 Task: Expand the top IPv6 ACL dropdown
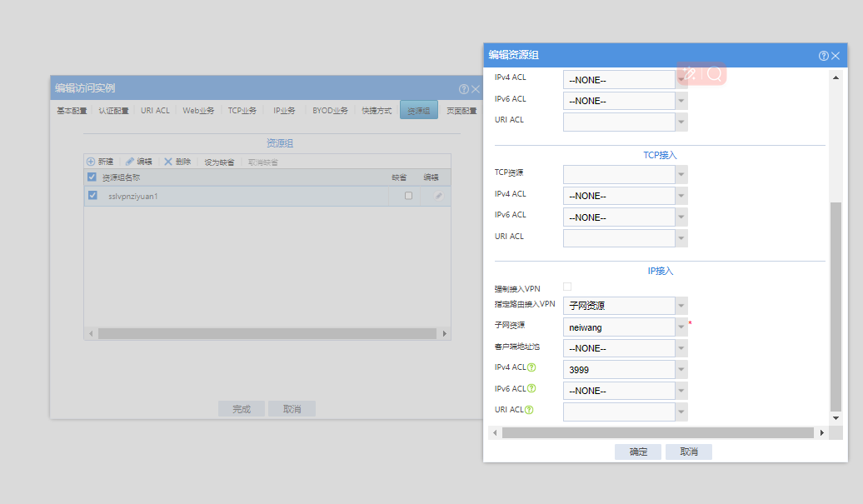(x=681, y=101)
